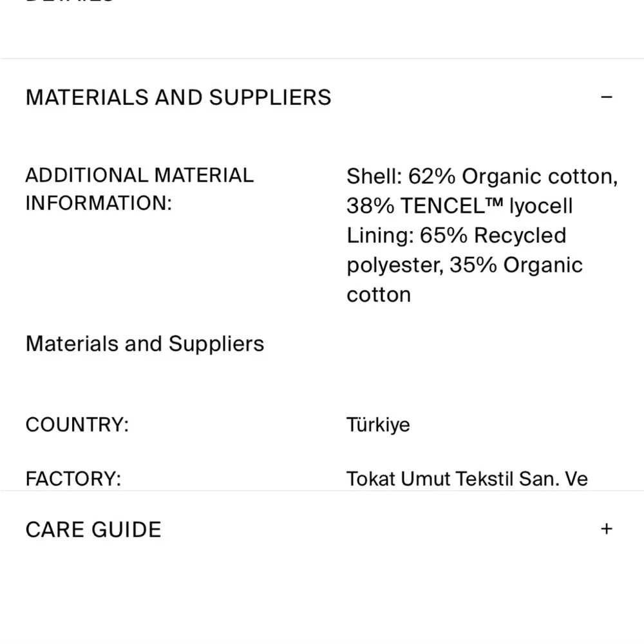Click the FACTORY label

(73, 478)
